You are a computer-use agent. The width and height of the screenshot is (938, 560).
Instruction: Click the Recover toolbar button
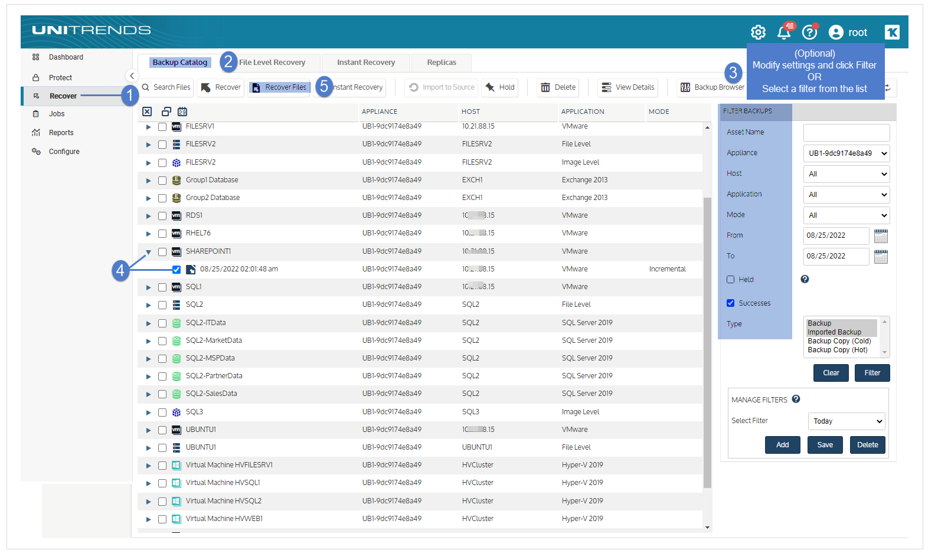221,87
